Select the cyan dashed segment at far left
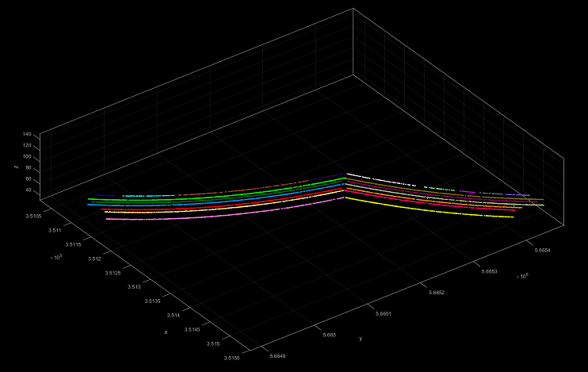This screenshot has width=588, height=372. click(x=155, y=196)
